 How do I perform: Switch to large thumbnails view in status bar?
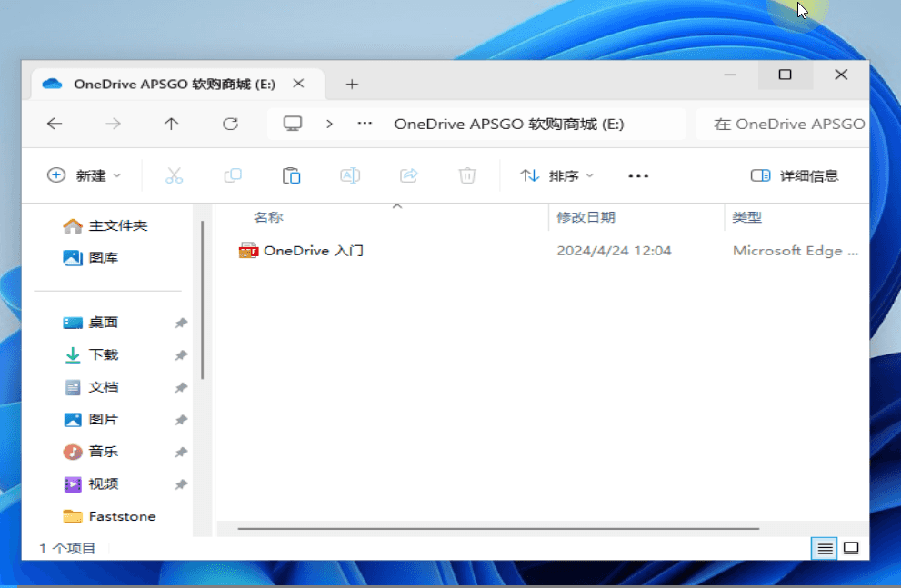click(x=851, y=548)
